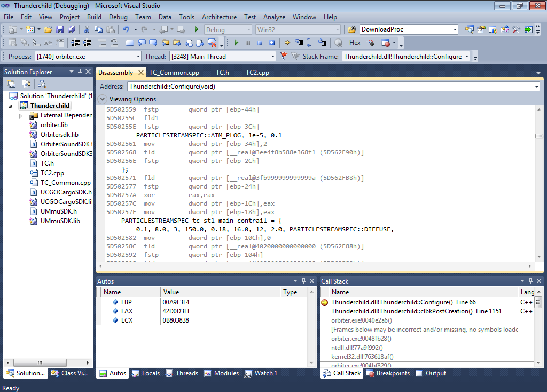This screenshot has width=547, height=392.
Task: Click the Step Over debug icon
Action: tap(311, 43)
